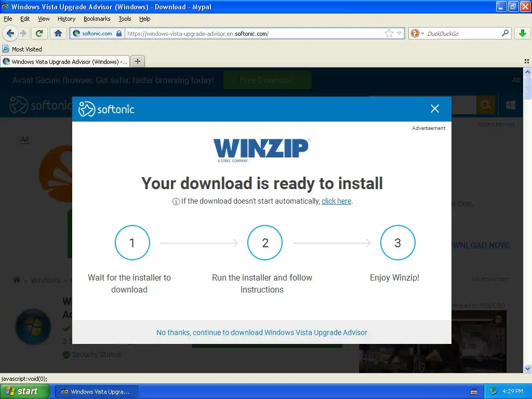
Task: Click the step 3 circle
Action: click(397, 243)
